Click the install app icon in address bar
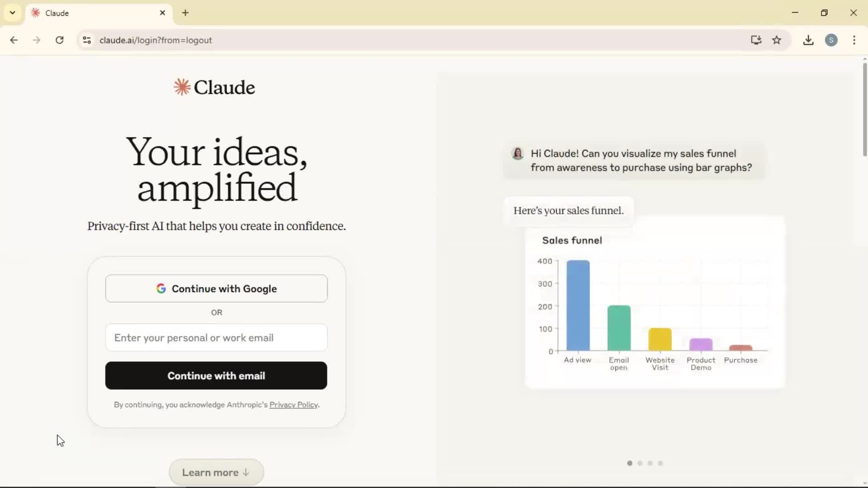 click(756, 40)
